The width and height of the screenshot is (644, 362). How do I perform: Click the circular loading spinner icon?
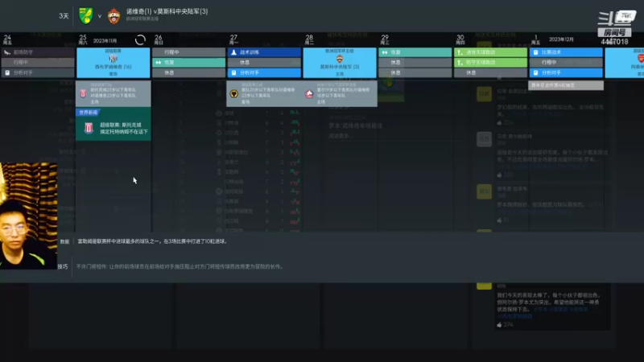point(140,39)
